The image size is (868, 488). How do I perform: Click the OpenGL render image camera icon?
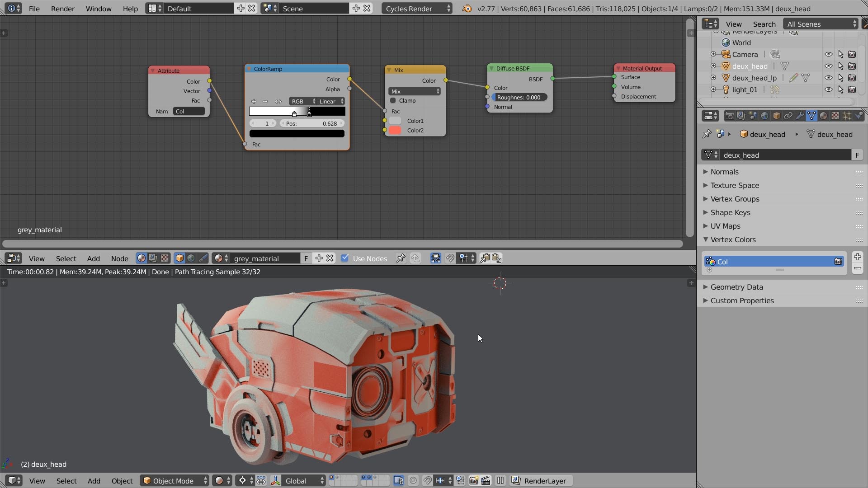474,481
